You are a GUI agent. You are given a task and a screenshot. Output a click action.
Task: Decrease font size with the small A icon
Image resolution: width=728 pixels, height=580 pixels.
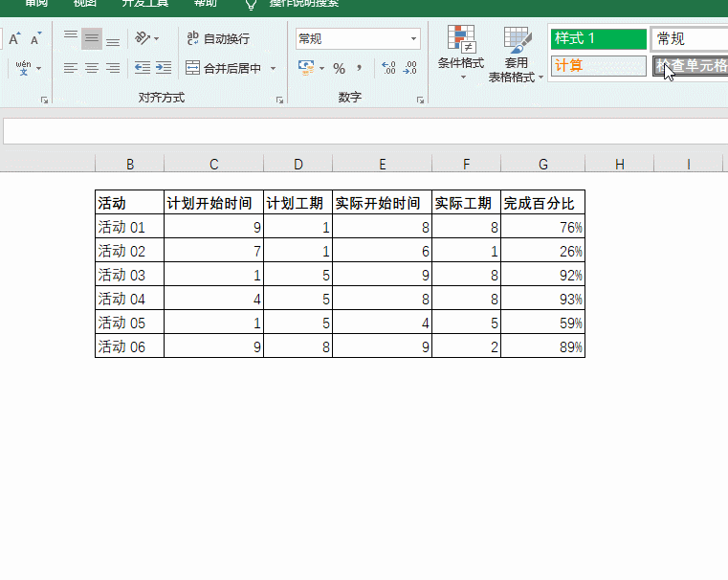point(35,38)
